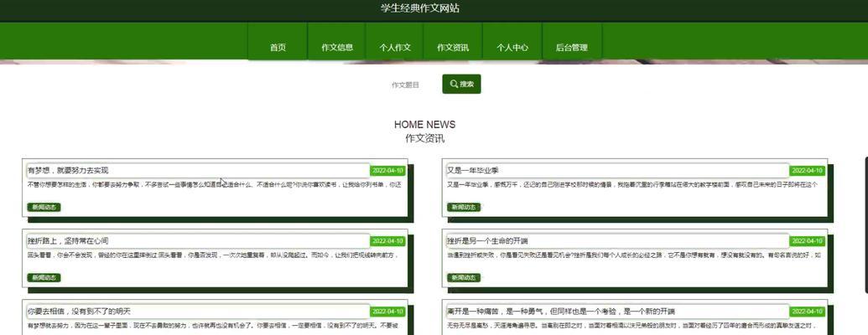Image resolution: width=868 pixels, height=335 pixels.
Task: Open the 个人作文 navigation tab
Action: click(395, 48)
